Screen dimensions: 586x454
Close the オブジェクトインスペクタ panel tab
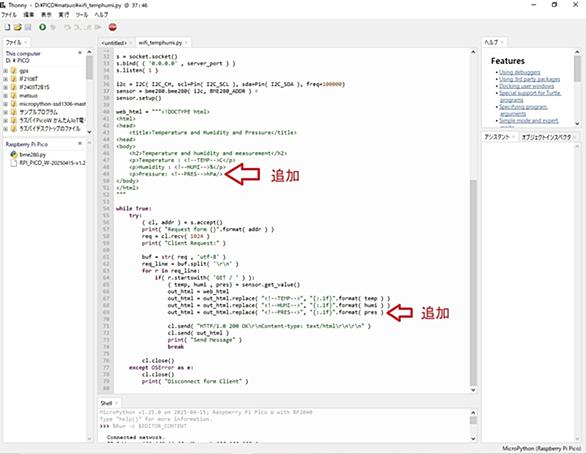pos(574,137)
